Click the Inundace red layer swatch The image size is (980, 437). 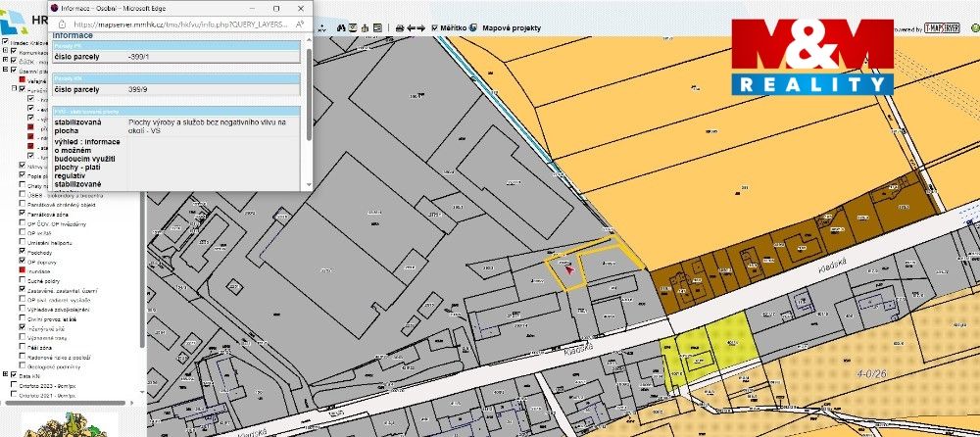click(23, 270)
